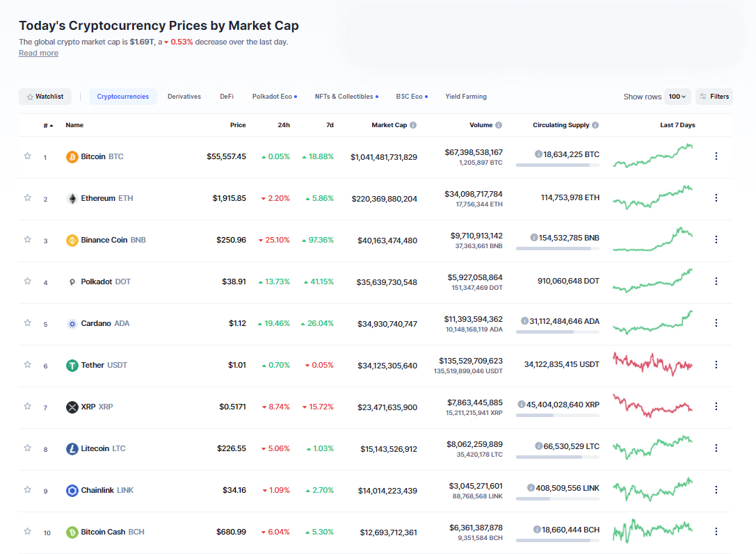Open Bitcoin's Last 7 Days sparkline chart
Image resolution: width=756 pixels, height=554 pixels.
point(653,156)
